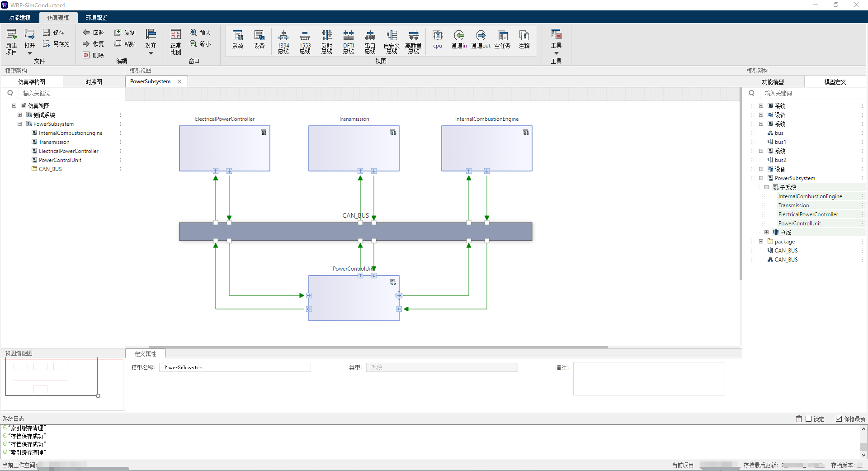Screen dimensions: 868x471
Task: Add a DFTI总线 bus
Action: pos(349,42)
